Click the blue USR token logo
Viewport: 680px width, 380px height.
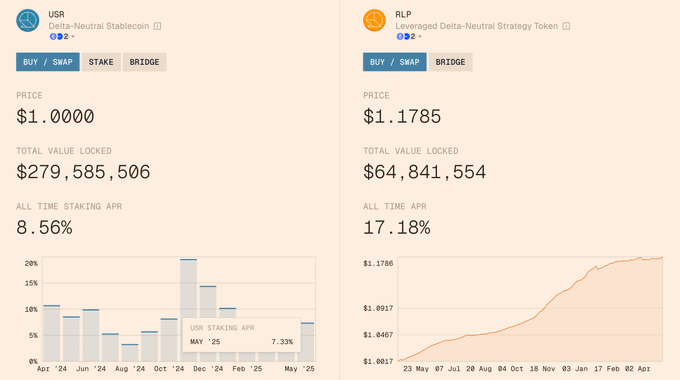click(x=28, y=20)
